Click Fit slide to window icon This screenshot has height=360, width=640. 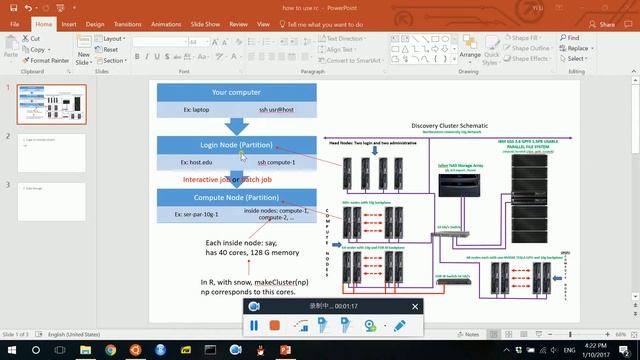click(x=634, y=334)
